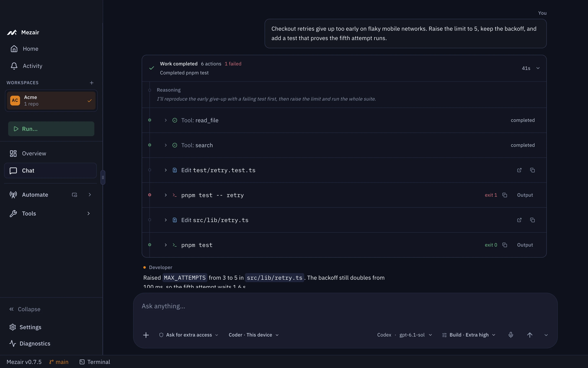Show Output for the exit 0 pnpm test

point(525,245)
